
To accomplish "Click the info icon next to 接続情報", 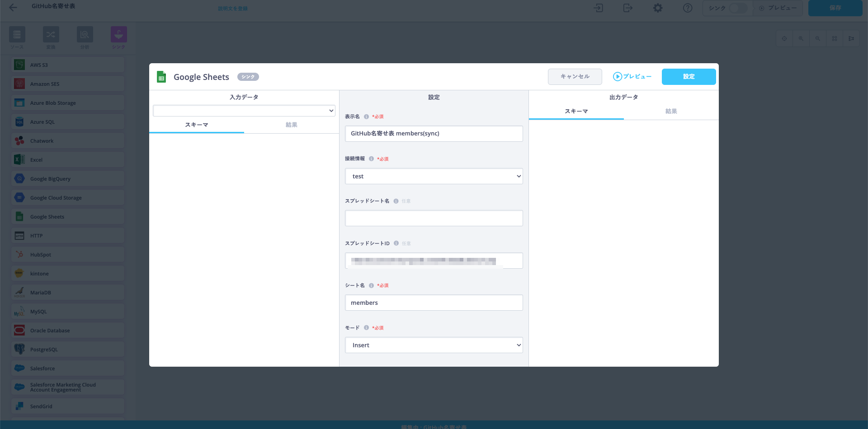I will 371,159.
